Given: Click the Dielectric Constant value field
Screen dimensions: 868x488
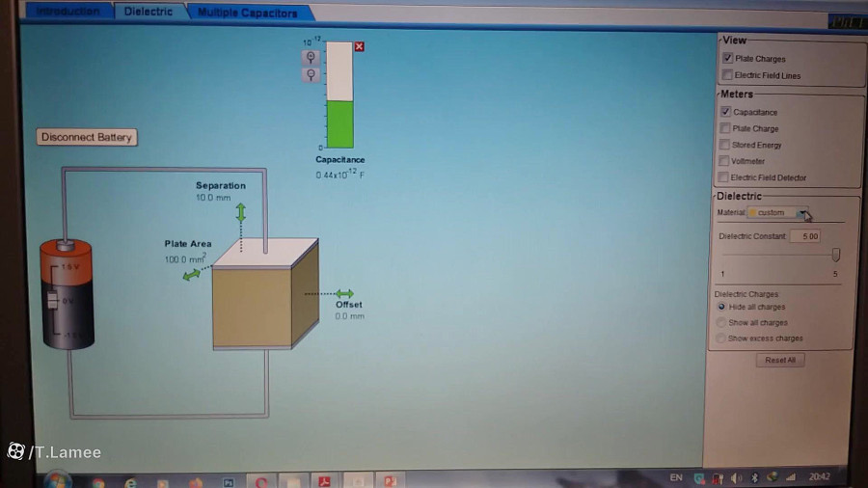Looking at the screenshot, I should click(x=805, y=236).
